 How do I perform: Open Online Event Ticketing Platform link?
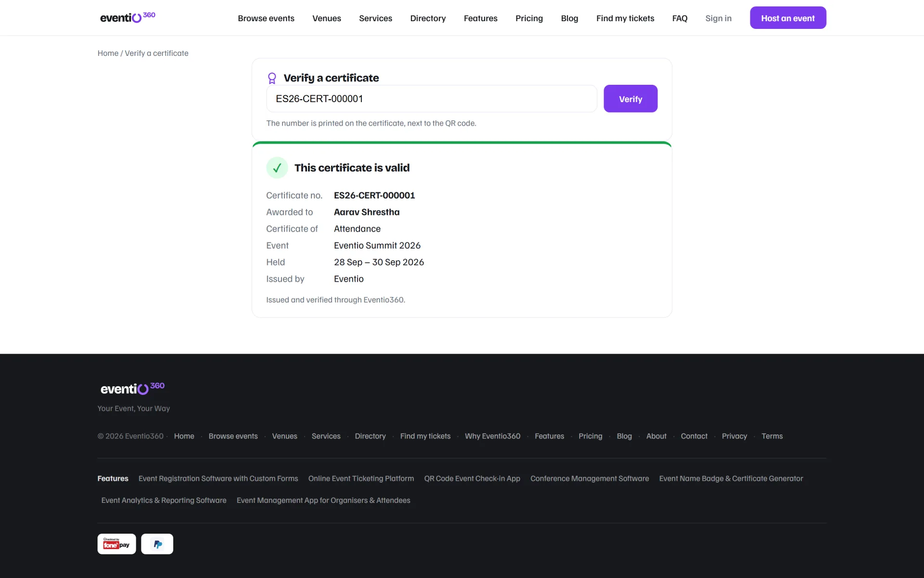tap(361, 478)
